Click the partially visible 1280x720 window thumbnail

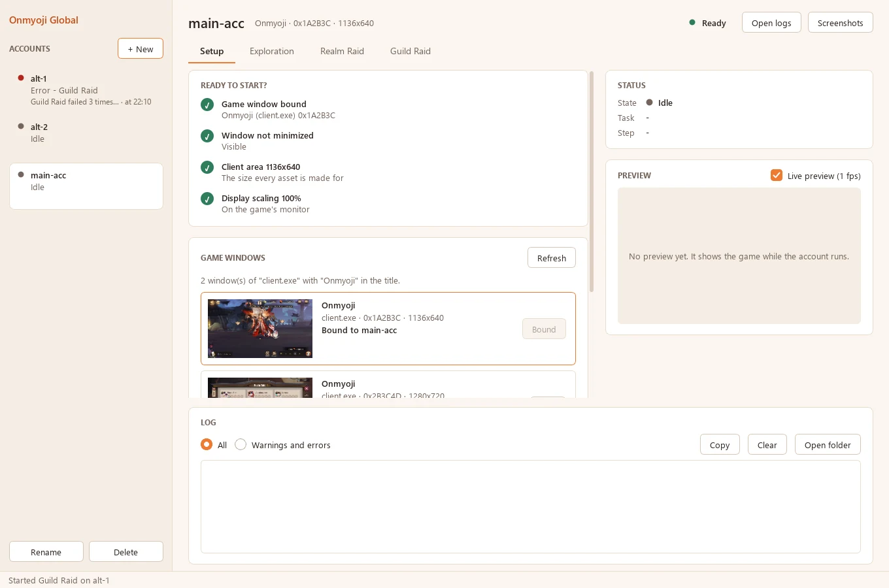pyautogui.click(x=260, y=387)
